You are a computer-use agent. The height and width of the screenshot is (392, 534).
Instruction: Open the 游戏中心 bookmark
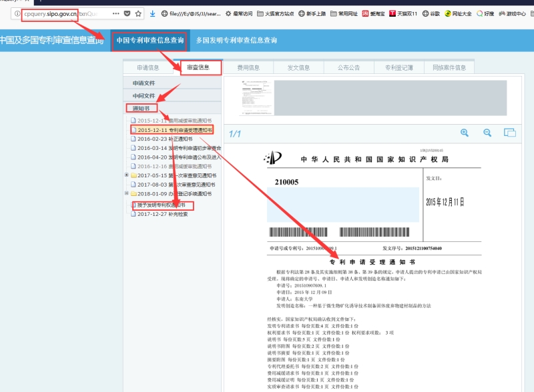pos(512,13)
